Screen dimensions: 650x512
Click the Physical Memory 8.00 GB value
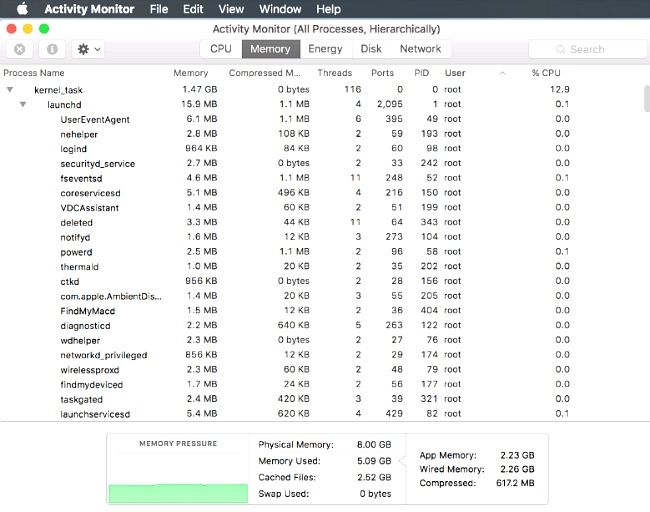374,444
